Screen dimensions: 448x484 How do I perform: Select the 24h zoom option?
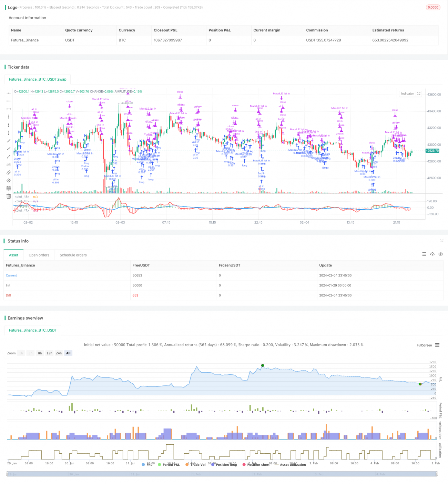pos(59,353)
